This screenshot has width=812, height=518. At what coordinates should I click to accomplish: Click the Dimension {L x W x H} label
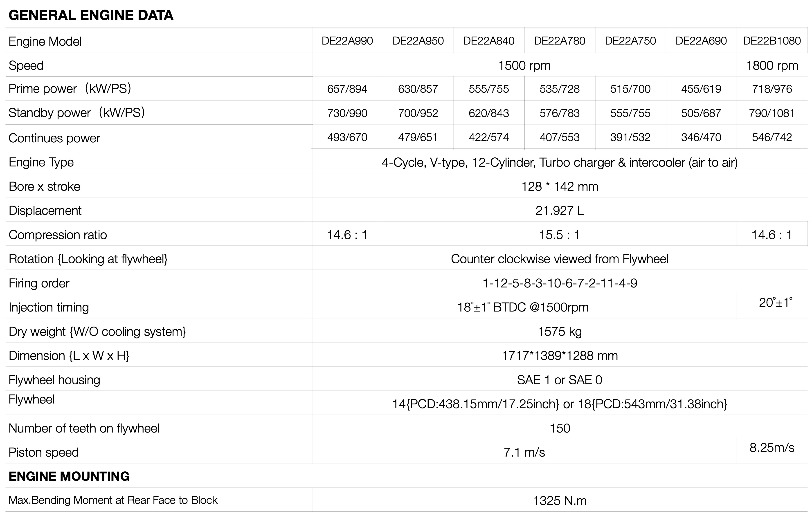[69, 356]
